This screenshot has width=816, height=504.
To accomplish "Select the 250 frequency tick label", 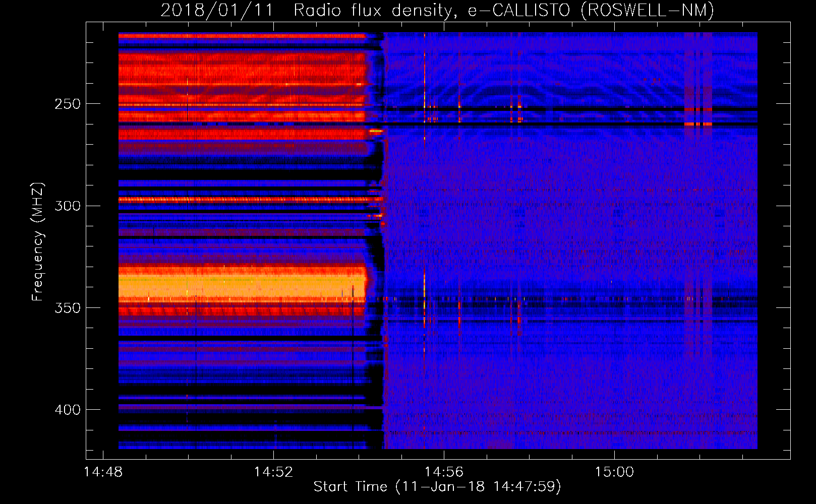I will pyautogui.click(x=68, y=104).
